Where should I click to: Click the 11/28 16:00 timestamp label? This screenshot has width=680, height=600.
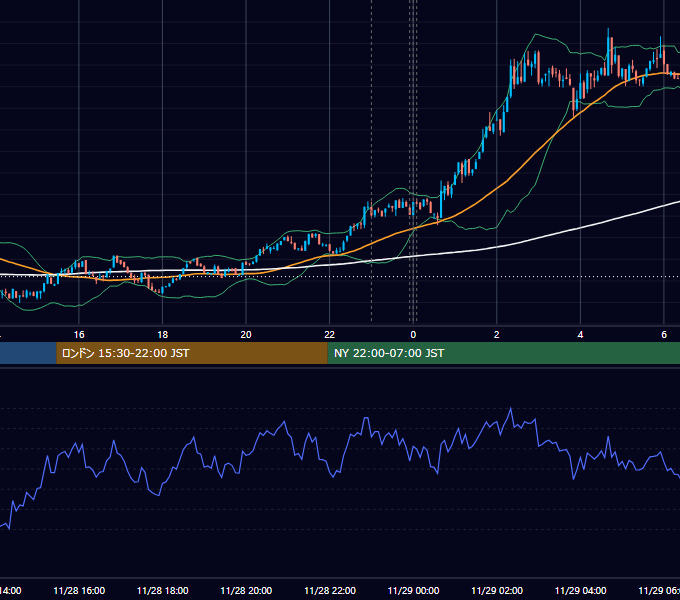point(79,591)
